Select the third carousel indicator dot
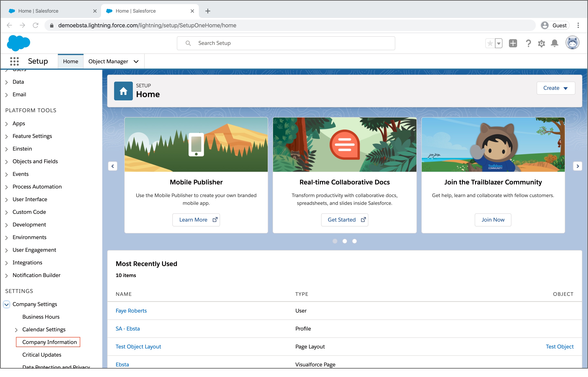 354,241
